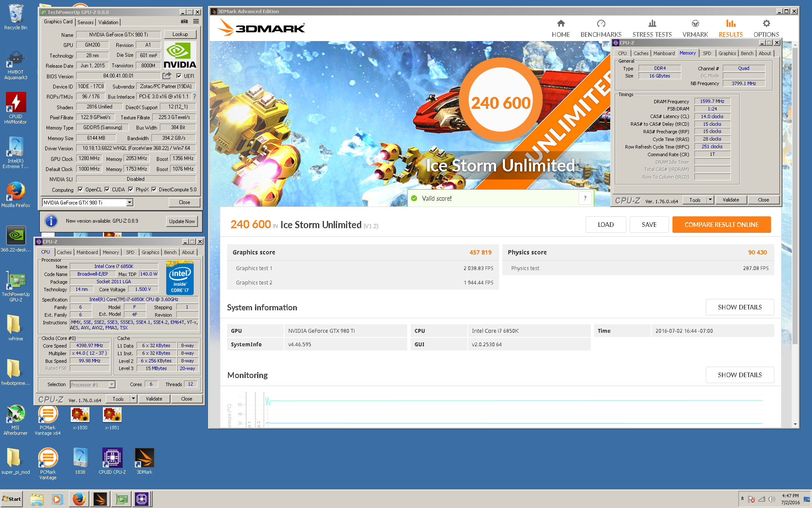
Task: Open Mainboard tab in lower CPU-Z window
Action: [87, 252]
